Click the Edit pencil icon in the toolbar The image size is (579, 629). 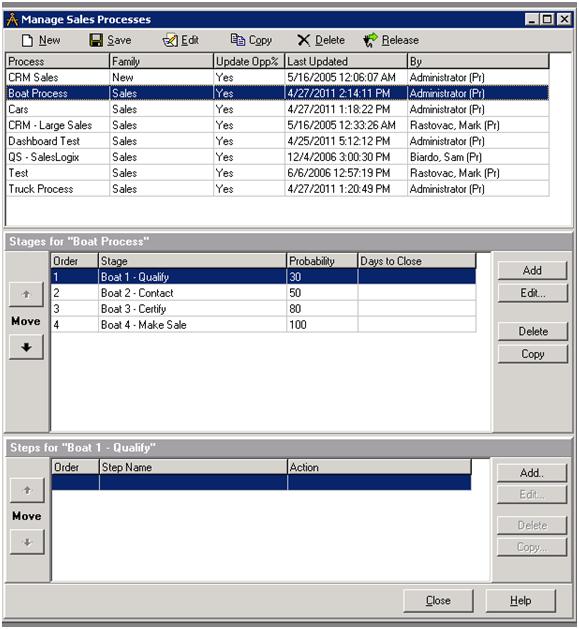click(x=170, y=40)
